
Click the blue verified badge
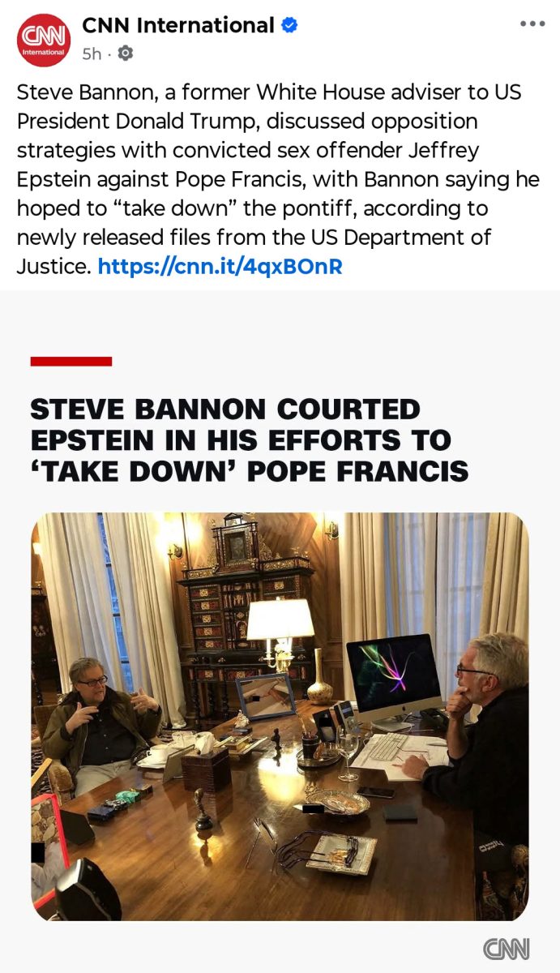(x=289, y=25)
